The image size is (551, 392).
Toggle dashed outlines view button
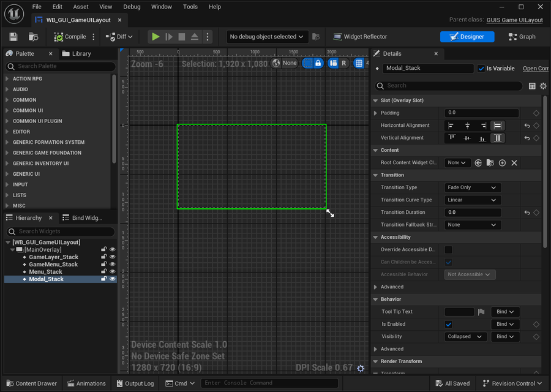pos(307,63)
